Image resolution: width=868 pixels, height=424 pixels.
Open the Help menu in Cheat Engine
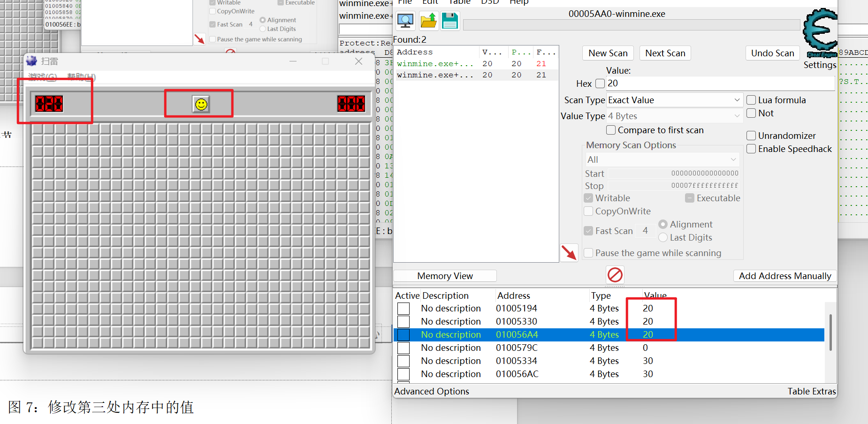(519, 2)
